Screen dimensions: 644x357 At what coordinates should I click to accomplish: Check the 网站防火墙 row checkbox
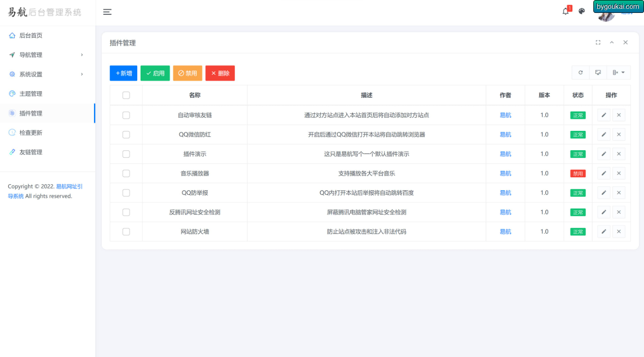(x=126, y=231)
